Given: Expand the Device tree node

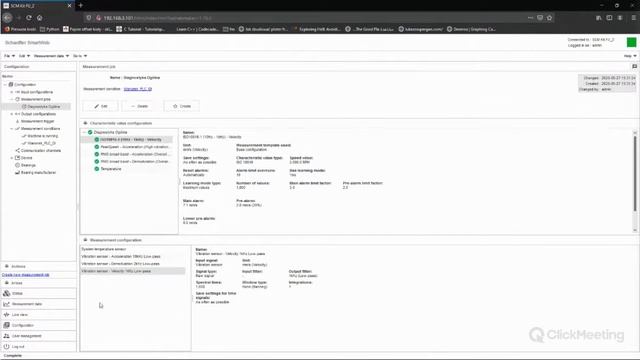Looking at the screenshot, I should click(11, 158).
